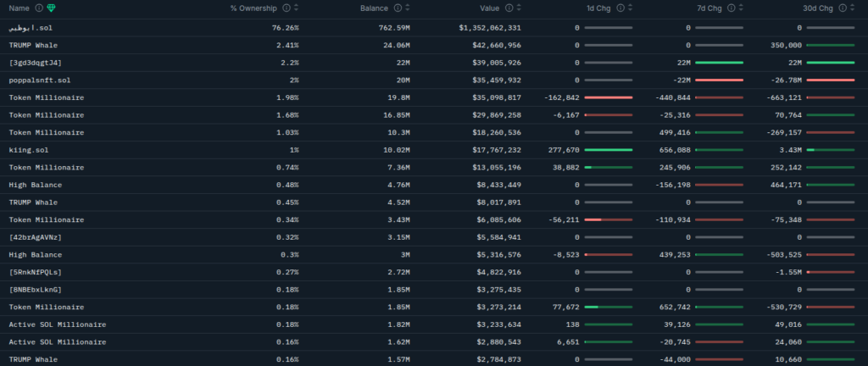This screenshot has height=366, width=868.
Task: Select the [3gd3dqgtJ4] wallet row
Action: pyautogui.click(x=434, y=63)
